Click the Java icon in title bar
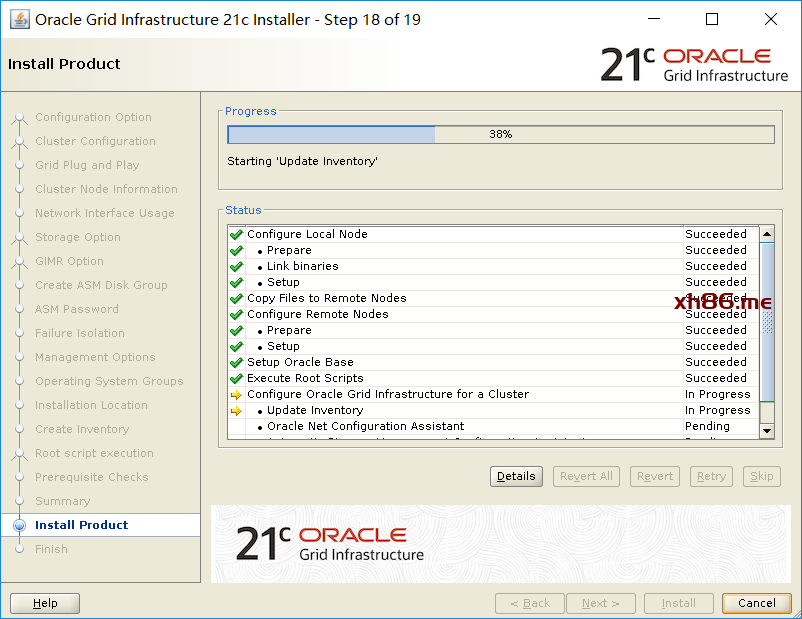Image resolution: width=802 pixels, height=619 pixels. click(x=19, y=19)
